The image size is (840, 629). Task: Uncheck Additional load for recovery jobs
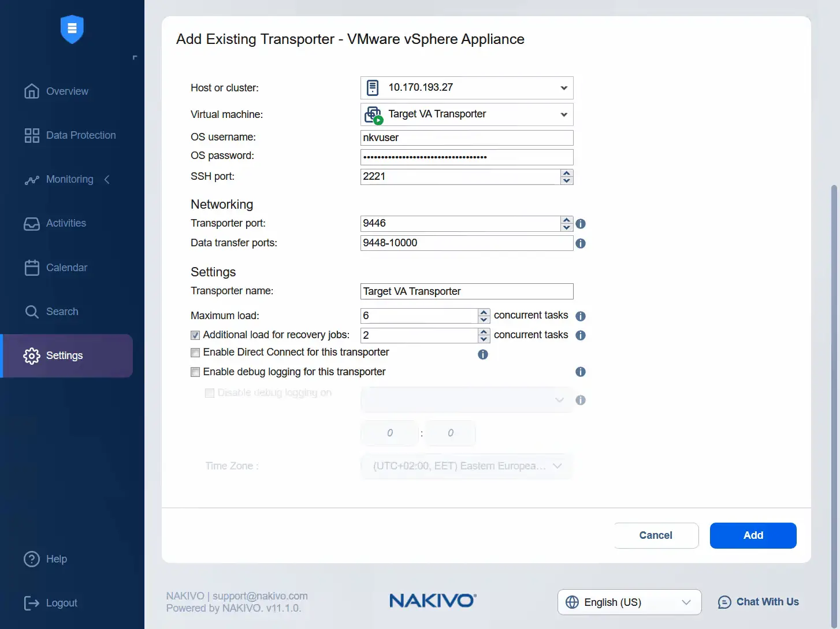point(195,335)
